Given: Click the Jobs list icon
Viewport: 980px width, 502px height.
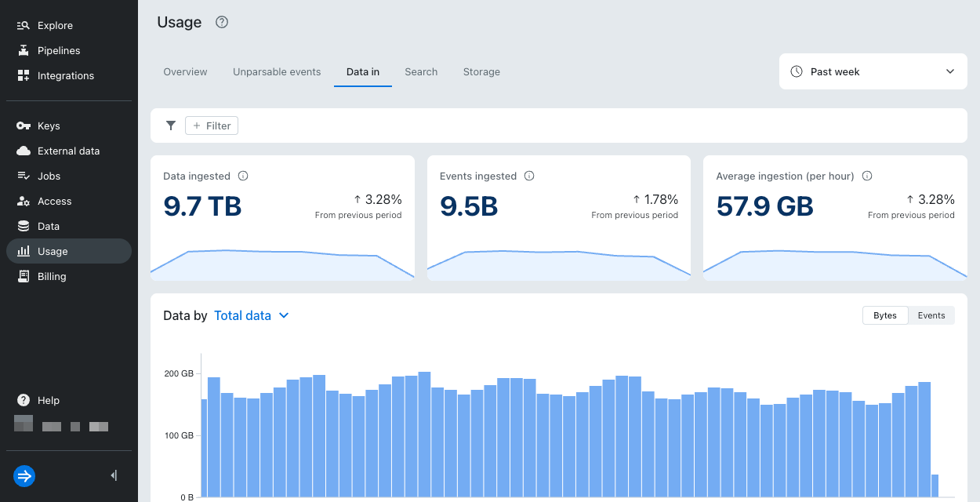Looking at the screenshot, I should coord(24,176).
